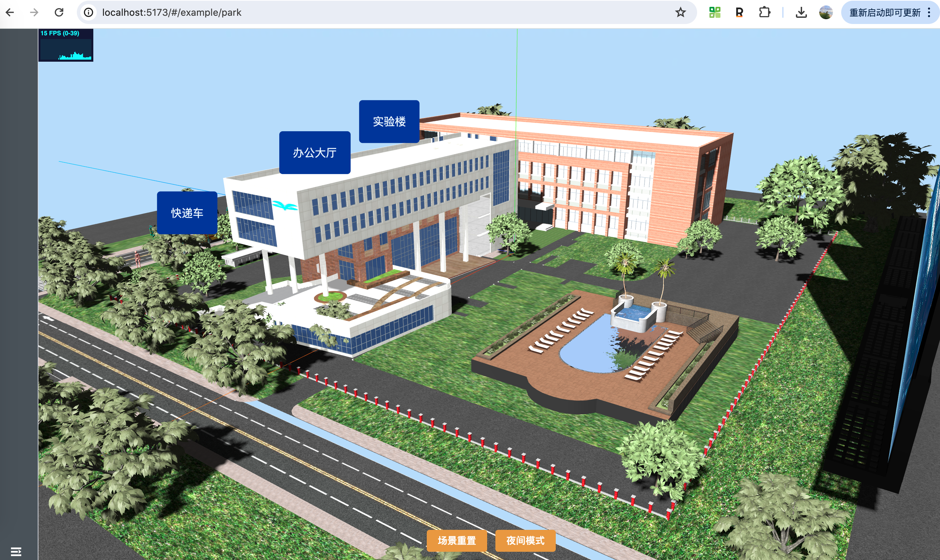The height and width of the screenshot is (560, 940).
Task: Click the browser back arrow
Action: pos(10,12)
